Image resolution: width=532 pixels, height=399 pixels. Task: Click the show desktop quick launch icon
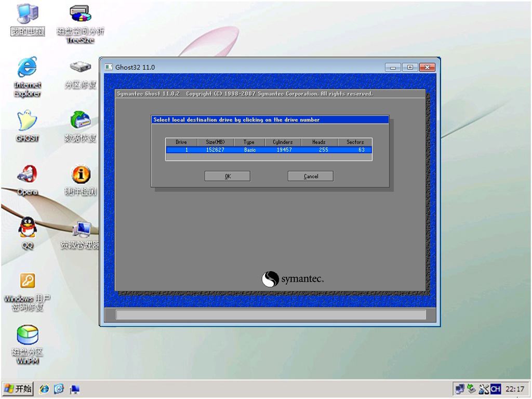coord(74,389)
